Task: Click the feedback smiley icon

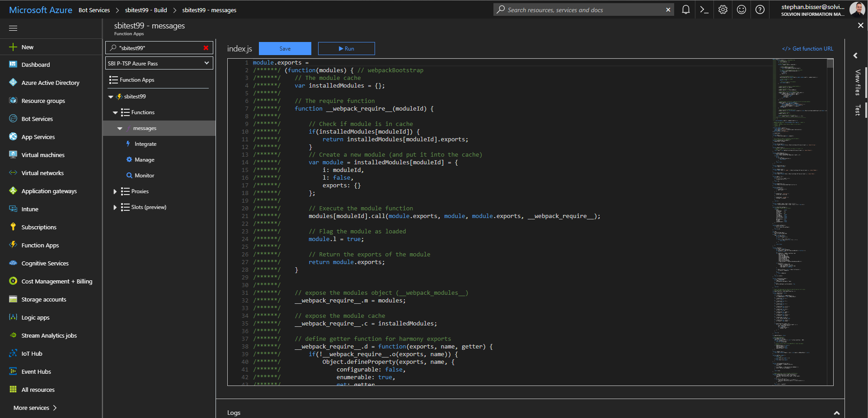Action: pos(741,9)
